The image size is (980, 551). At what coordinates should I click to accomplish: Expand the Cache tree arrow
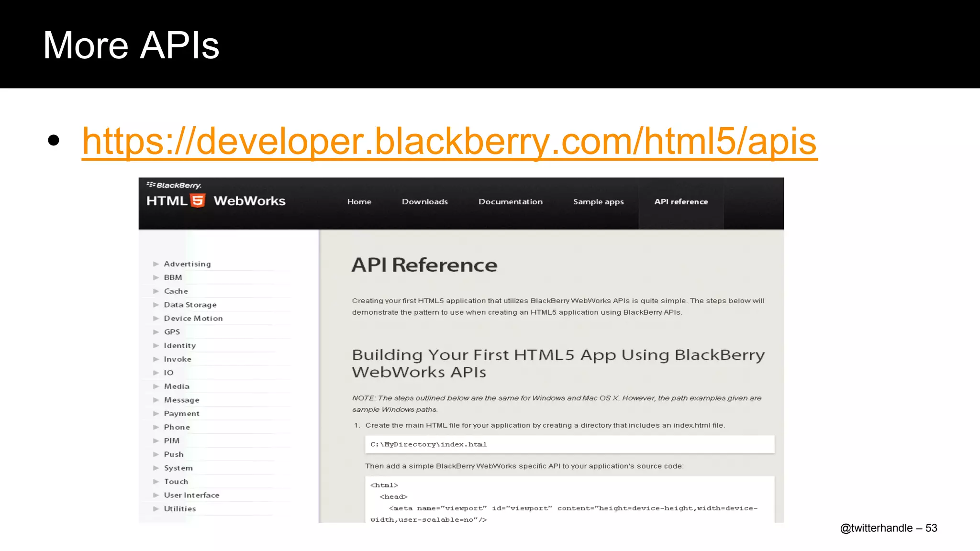[x=156, y=291]
